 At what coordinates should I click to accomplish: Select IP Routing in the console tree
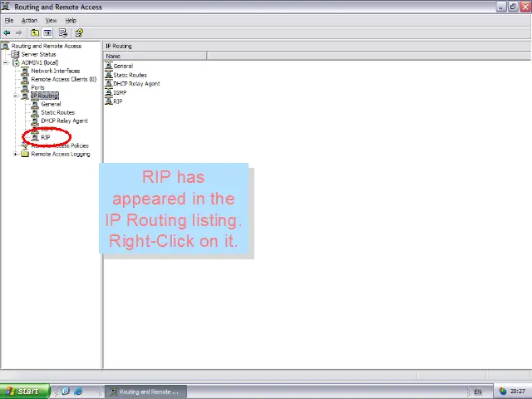[x=45, y=96]
